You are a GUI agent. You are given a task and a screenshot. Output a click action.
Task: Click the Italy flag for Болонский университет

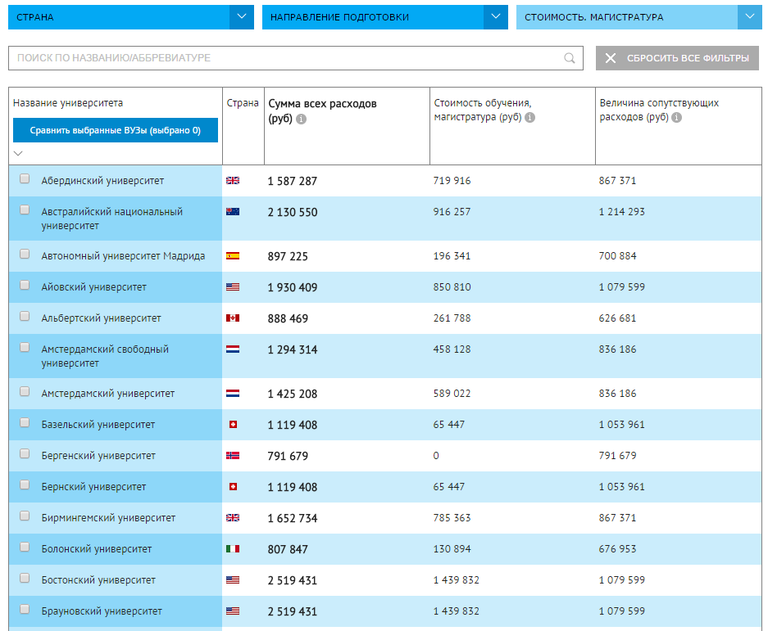233,549
